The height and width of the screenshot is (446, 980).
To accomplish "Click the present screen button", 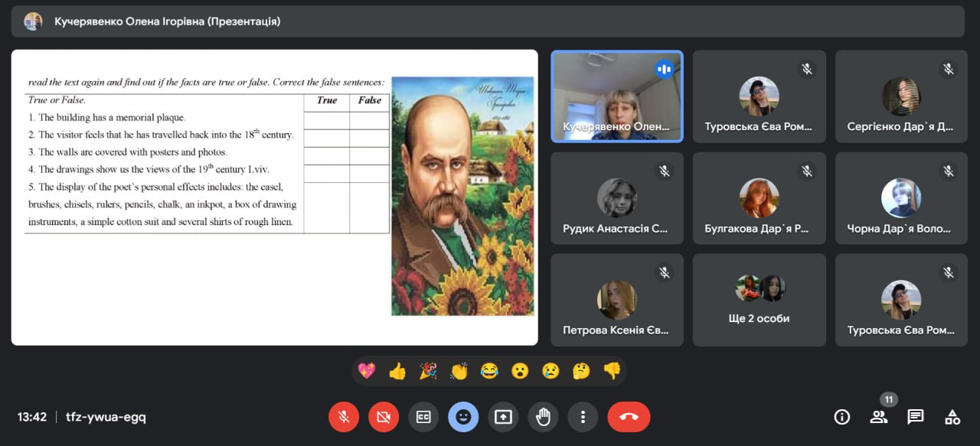I will coord(503,417).
